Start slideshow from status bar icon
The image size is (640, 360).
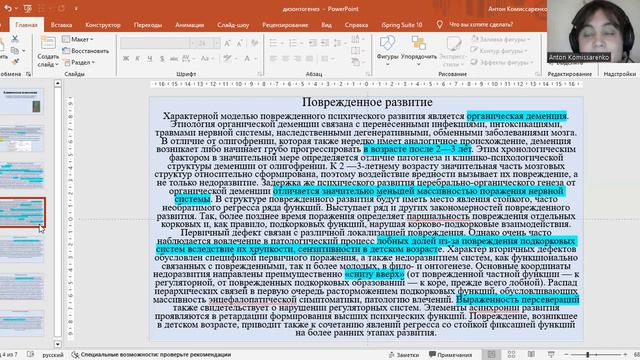pos(551,354)
